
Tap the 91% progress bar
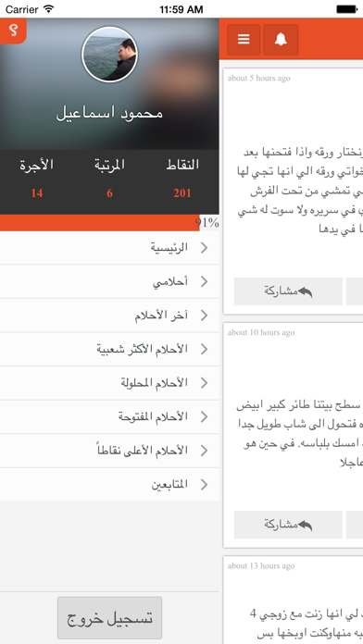click(x=109, y=223)
